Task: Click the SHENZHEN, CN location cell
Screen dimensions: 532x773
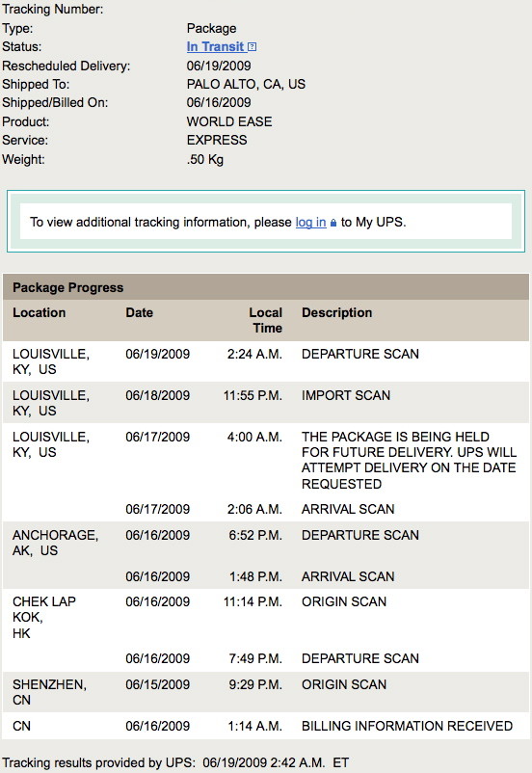Action: 49,692
